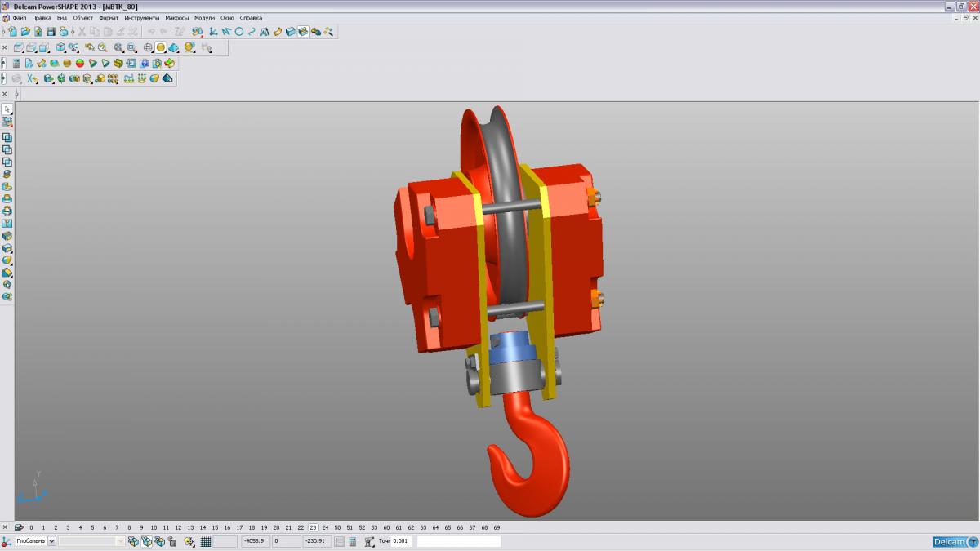Click the Z coordinate field showing -230.91
980x551 pixels.
pyautogui.click(x=316, y=541)
